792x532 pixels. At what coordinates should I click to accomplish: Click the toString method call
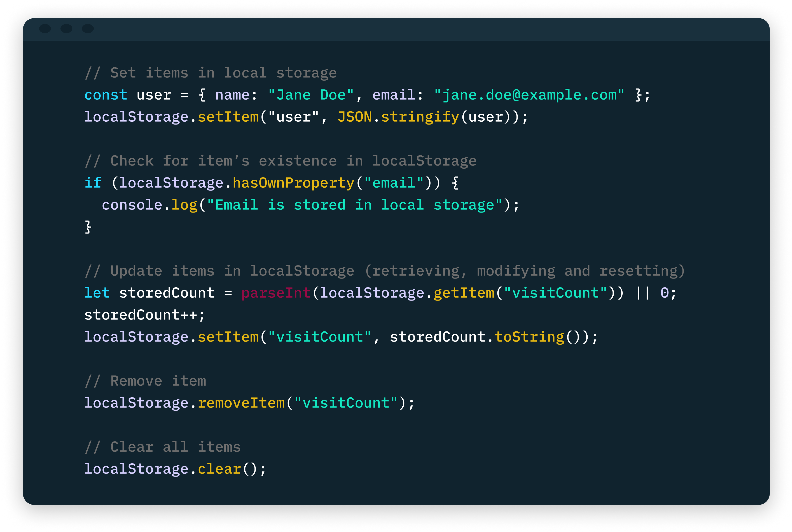coord(529,337)
